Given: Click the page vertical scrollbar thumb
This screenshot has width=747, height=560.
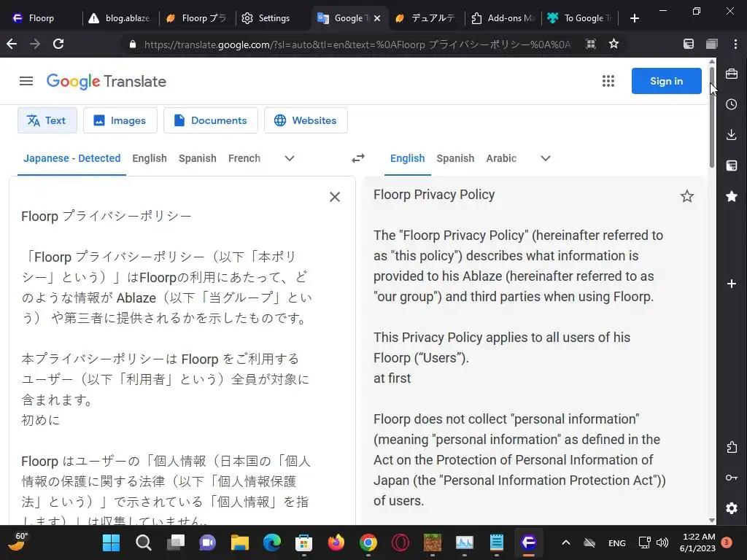Looking at the screenshot, I should (x=712, y=117).
